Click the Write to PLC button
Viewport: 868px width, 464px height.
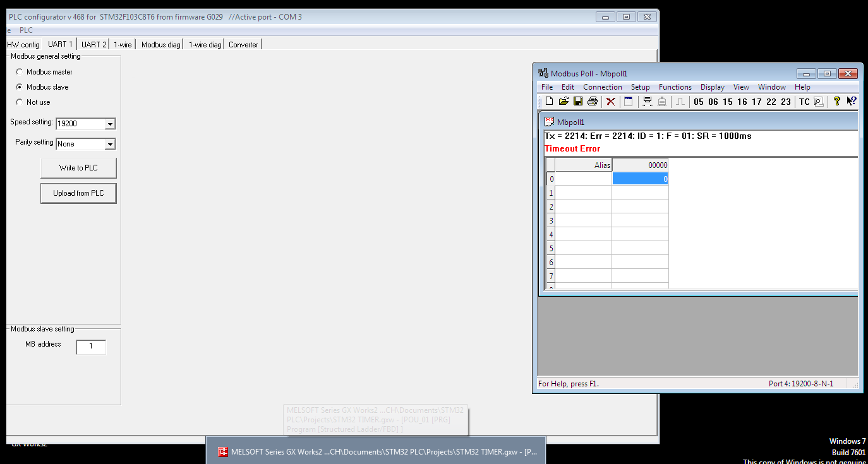[78, 168]
